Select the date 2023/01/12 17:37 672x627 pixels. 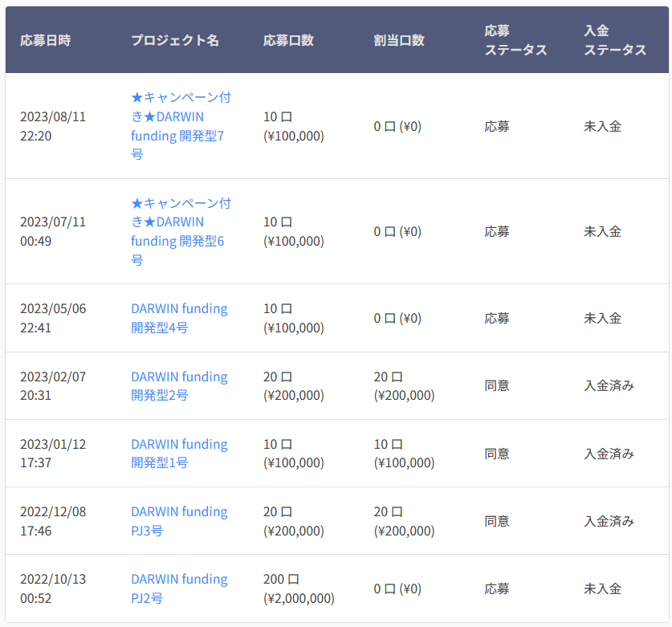tap(53, 454)
